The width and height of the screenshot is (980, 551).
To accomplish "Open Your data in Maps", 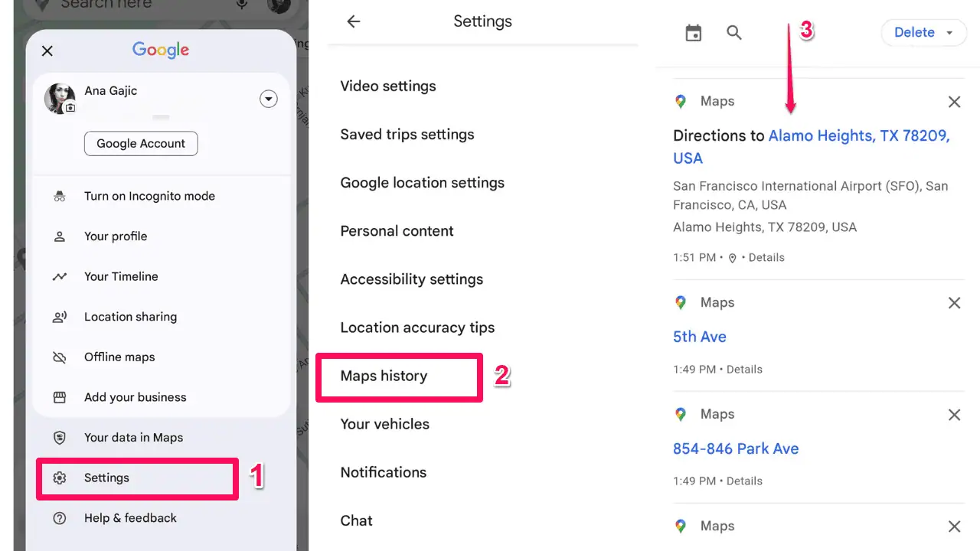I will pyautogui.click(x=133, y=438).
